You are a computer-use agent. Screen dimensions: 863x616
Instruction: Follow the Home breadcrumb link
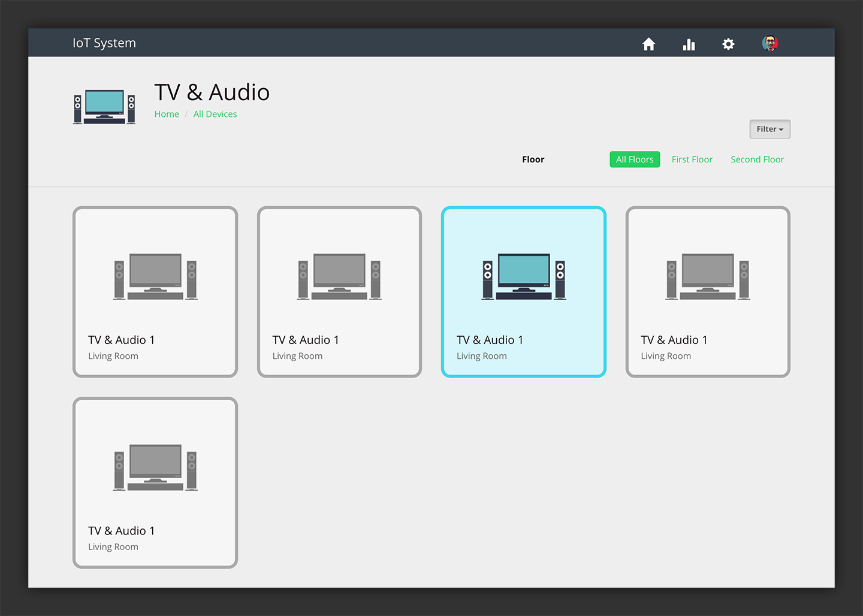pos(167,114)
